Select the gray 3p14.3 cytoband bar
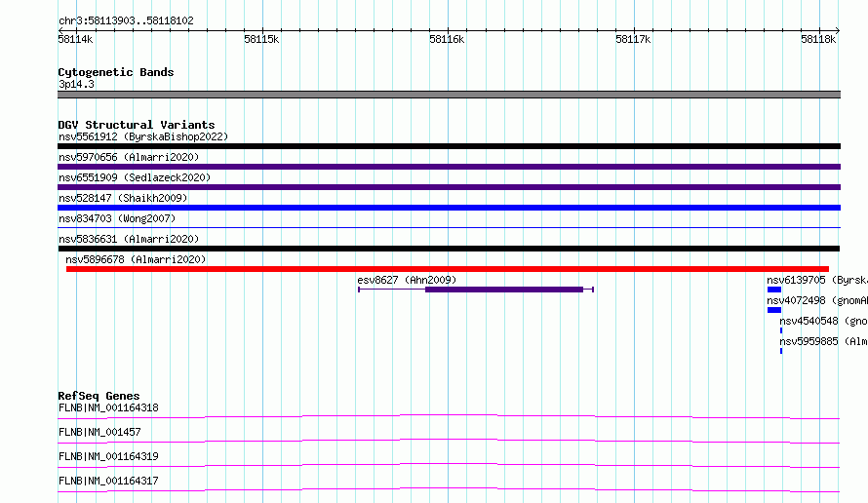The image size is (868, 503). tap(449, 95)
